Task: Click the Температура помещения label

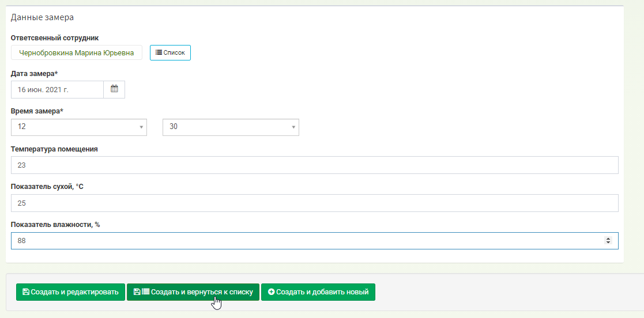Action: (x=54, y=149)
